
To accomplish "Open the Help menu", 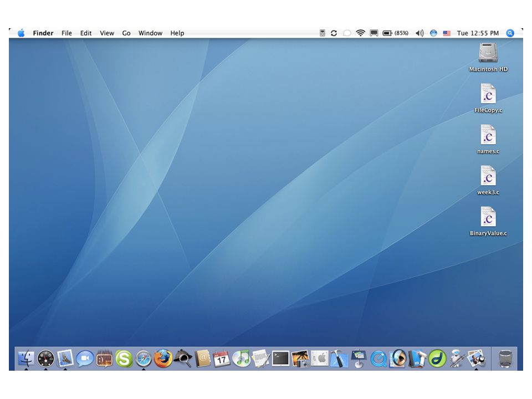I will 177,33.
